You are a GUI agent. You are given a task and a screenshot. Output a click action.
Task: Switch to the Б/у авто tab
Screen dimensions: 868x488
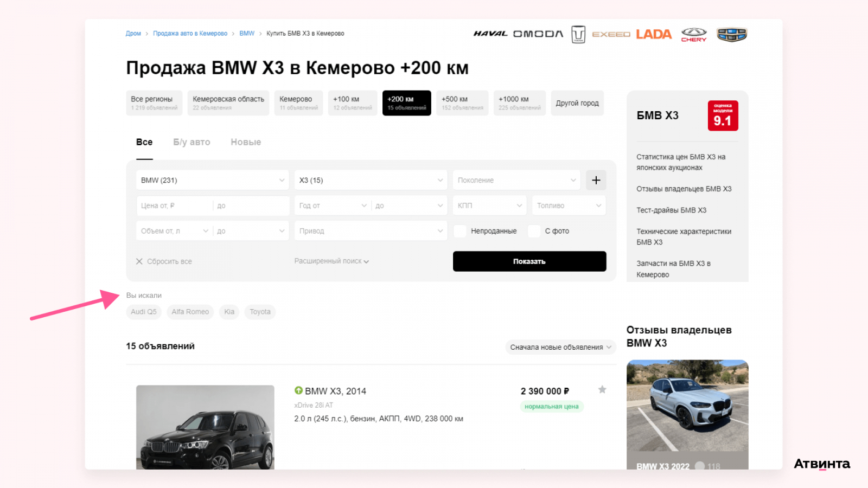[192, 142]
